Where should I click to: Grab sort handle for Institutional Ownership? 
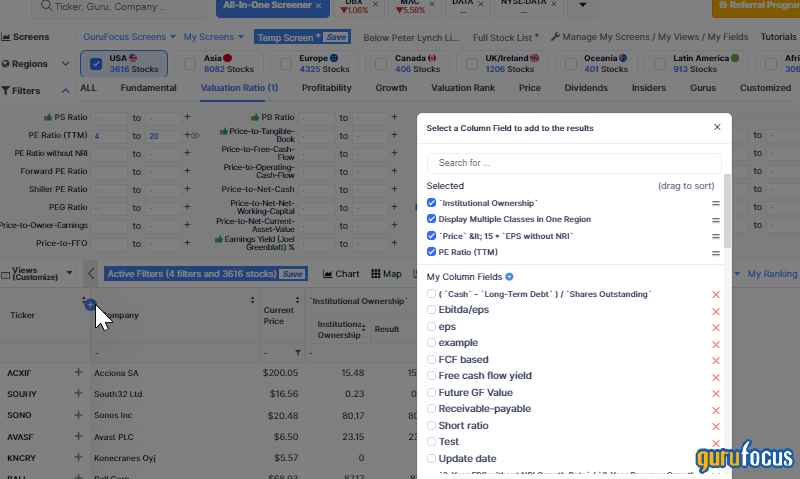[x=716, y=204]
